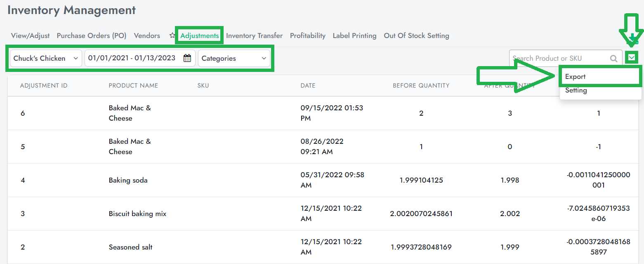
Task: Open the Chuck's Chicken location dropdown
Action: pyautogui.click(x=45, y=58)
